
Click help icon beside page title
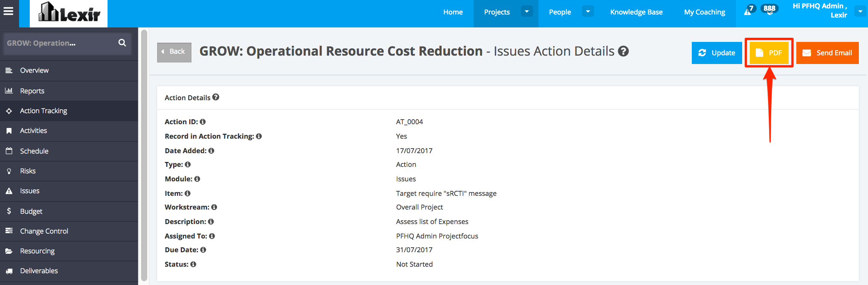tap(623, 51)
